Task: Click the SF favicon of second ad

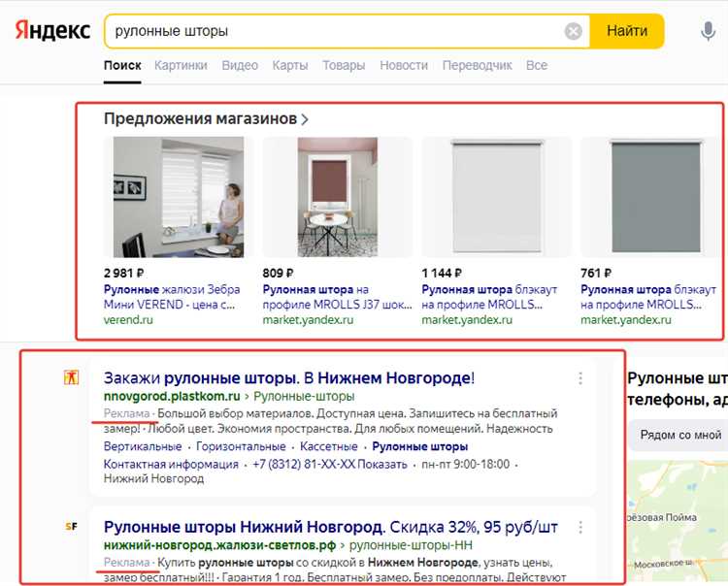Action: (x=71, y=526)
